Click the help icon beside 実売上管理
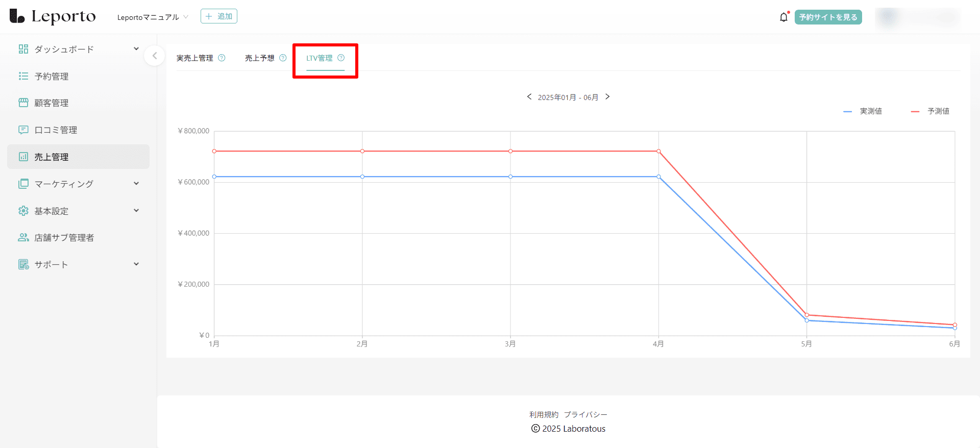Screen dimensions: 980x448 [x=222, y=58]
